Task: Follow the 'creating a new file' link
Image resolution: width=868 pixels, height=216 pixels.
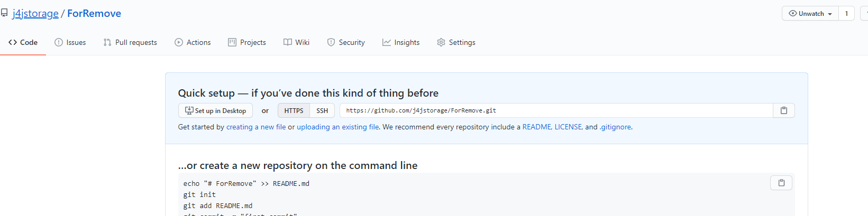Action: [256, 127]
